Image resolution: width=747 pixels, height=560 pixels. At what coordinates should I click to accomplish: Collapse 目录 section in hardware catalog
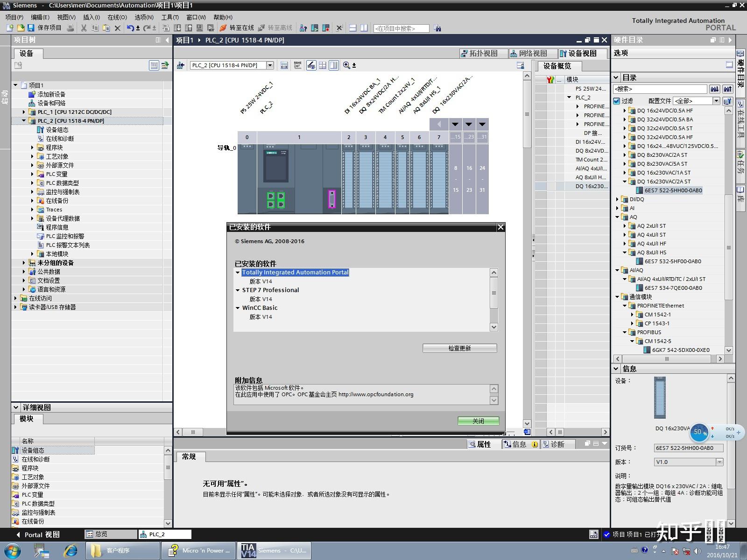pos(616,77)
